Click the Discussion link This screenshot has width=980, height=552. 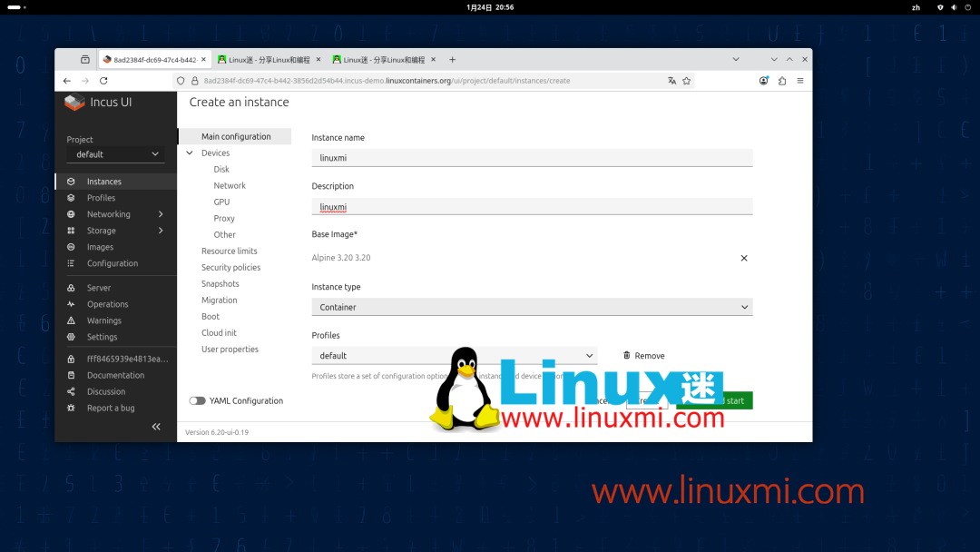[106, 391]
